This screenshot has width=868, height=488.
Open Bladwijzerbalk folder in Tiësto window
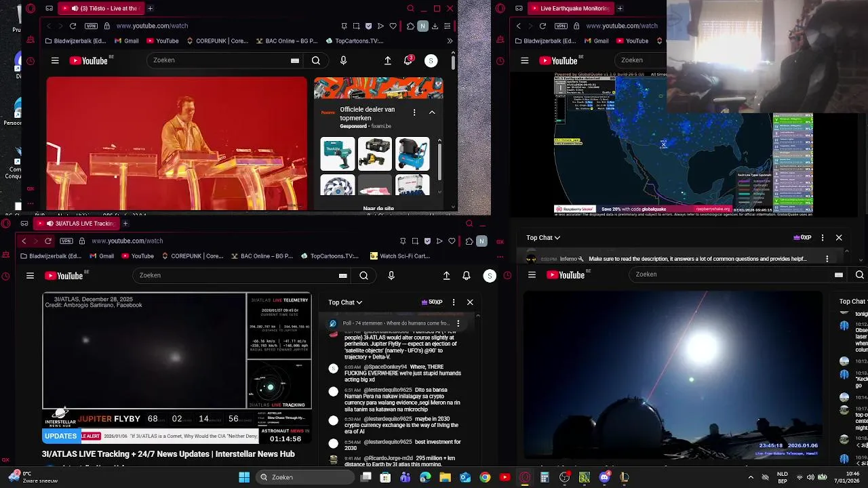pos(75,41)
